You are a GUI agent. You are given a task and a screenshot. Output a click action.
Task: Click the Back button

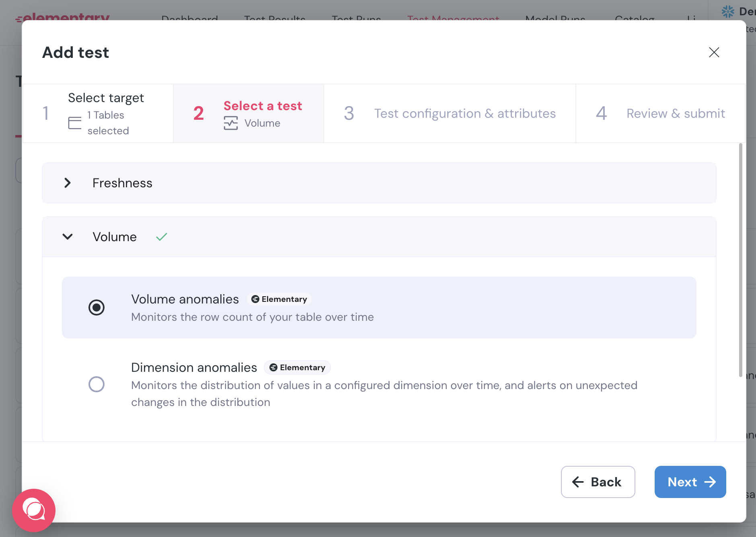click(x=598, y=482)
